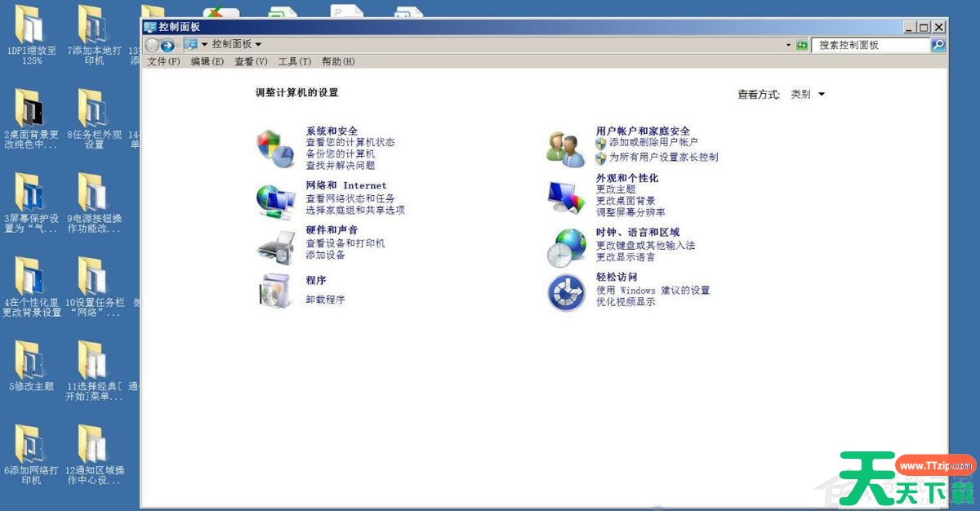Click the 卸载程序 link
This screenshot has height=511, width=980.
(x=325, y=300)
